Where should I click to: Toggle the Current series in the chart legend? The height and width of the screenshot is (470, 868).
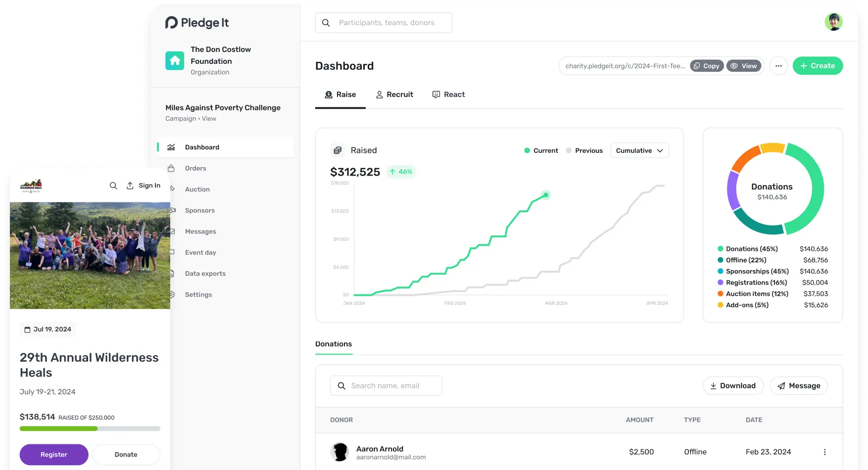point(541,150)
